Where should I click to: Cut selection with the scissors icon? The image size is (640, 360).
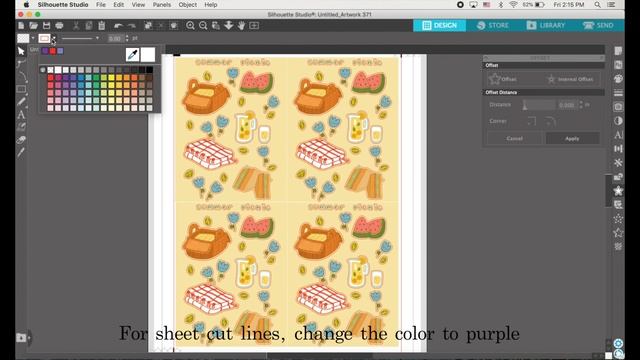[x=76, y=26]
